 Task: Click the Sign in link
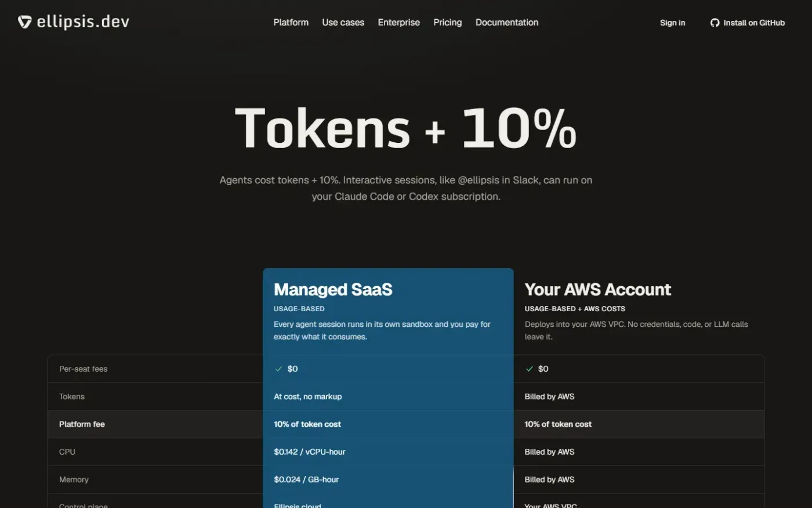673,23
